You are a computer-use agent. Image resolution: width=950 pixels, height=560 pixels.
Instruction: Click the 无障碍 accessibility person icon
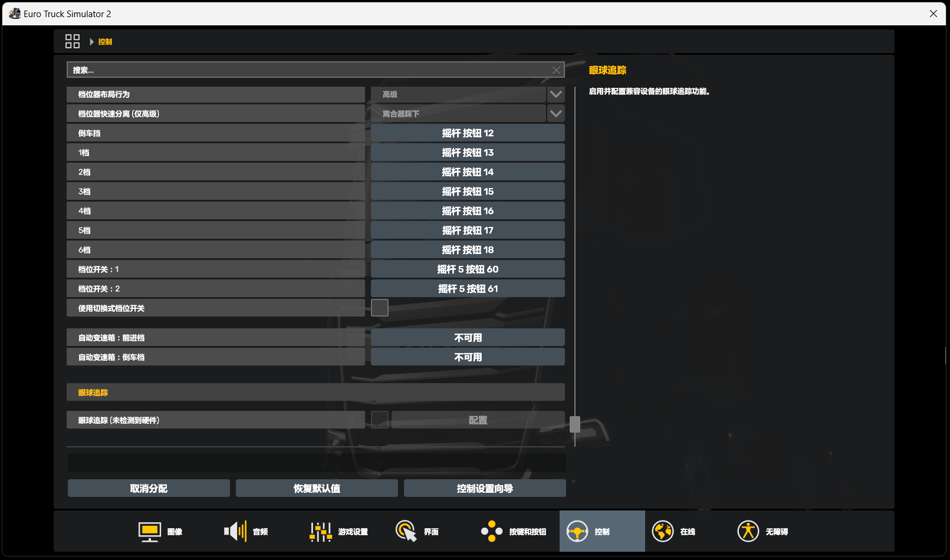[748, 531]
